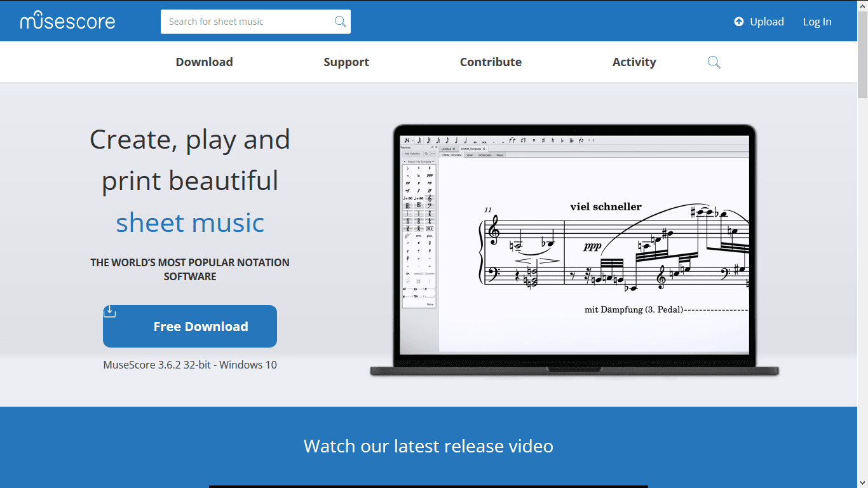Open the Upload link
The image size is (868, 488).
tap(759, 22)
